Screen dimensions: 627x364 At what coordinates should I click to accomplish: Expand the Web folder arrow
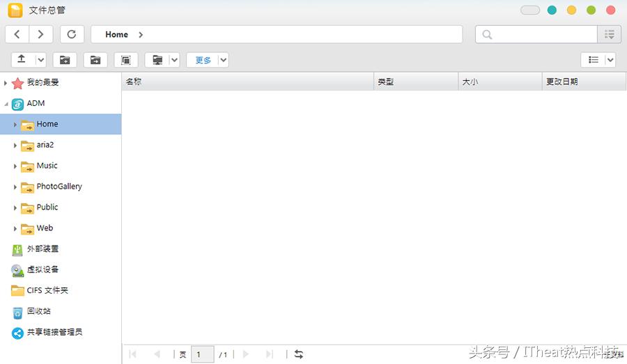tap(15, 228)
